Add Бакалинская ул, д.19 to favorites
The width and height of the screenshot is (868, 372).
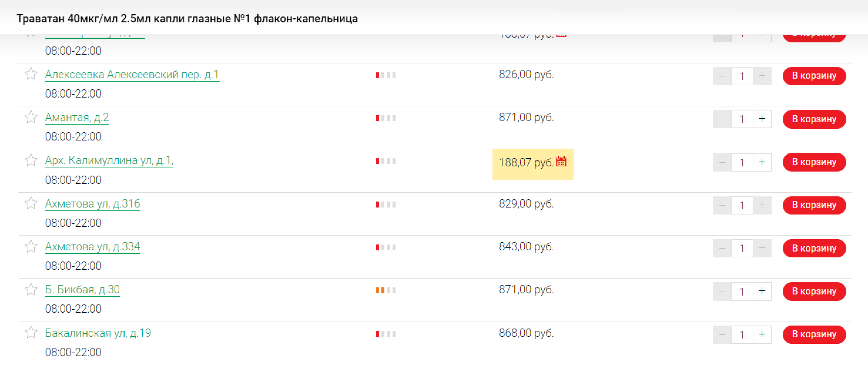[31, 333]
